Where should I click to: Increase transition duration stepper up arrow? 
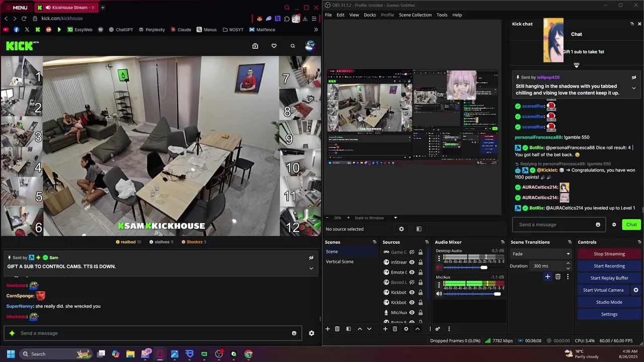[568, 263]
